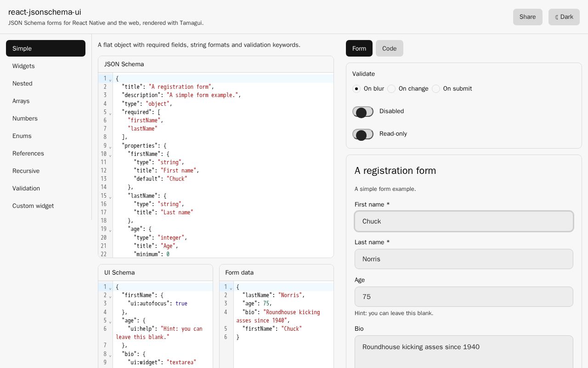Collapse JSON Schema line 1 fold arrow
The image size is (588, 368).
[110, 79]
